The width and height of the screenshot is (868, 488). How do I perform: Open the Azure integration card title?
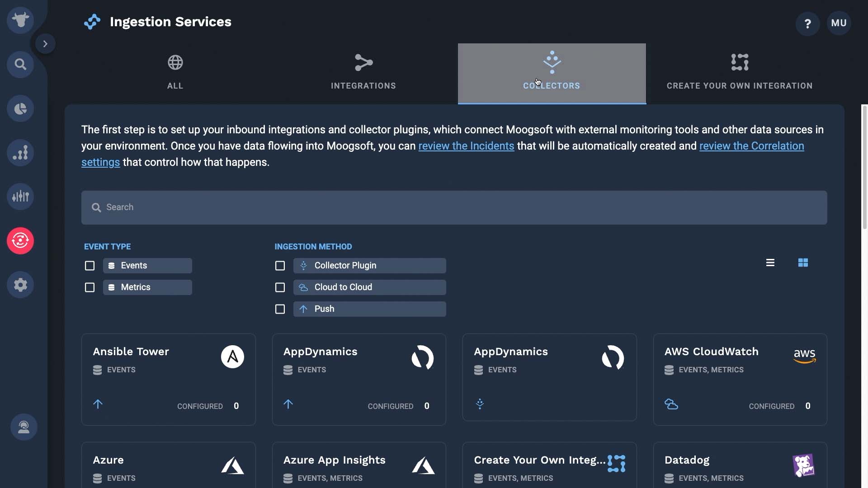click(x=108, y=460)
